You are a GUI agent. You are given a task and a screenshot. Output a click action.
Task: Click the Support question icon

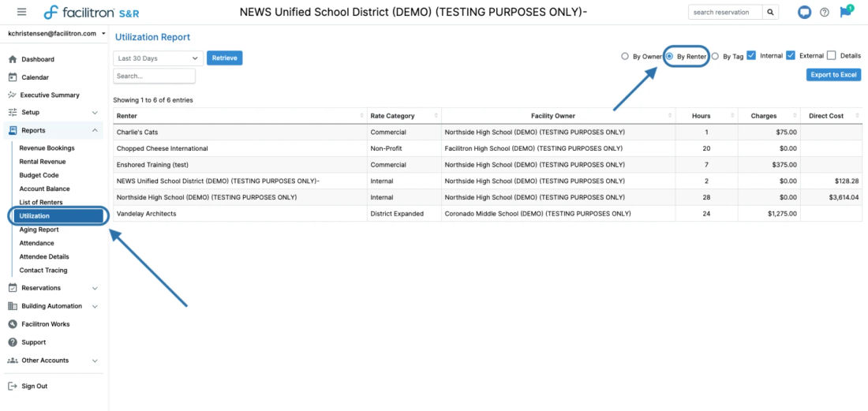point(13,342)
